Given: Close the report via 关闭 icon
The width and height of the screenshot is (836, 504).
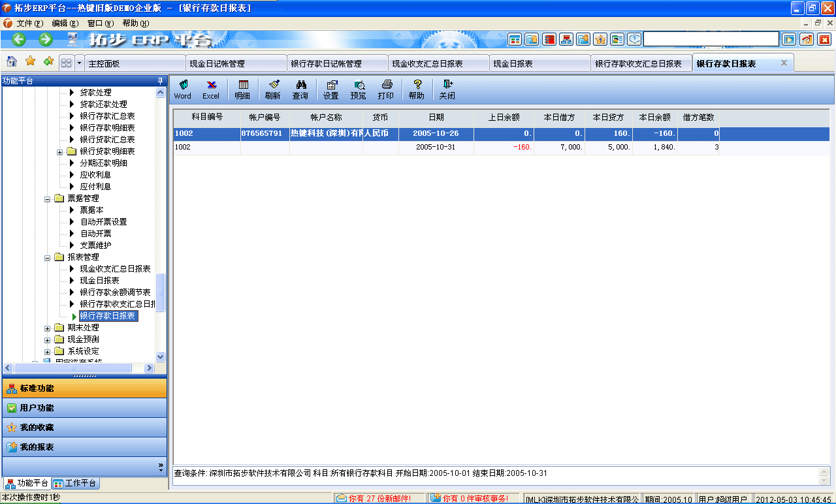Looking at the screenshot, I should point(447,89).
